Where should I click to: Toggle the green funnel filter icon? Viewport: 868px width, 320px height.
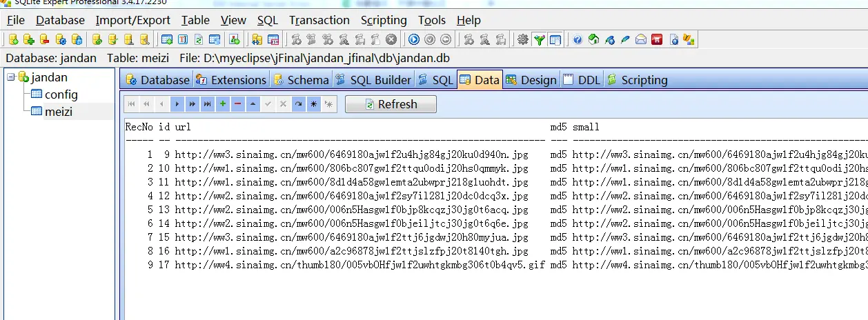click(540, 39)
